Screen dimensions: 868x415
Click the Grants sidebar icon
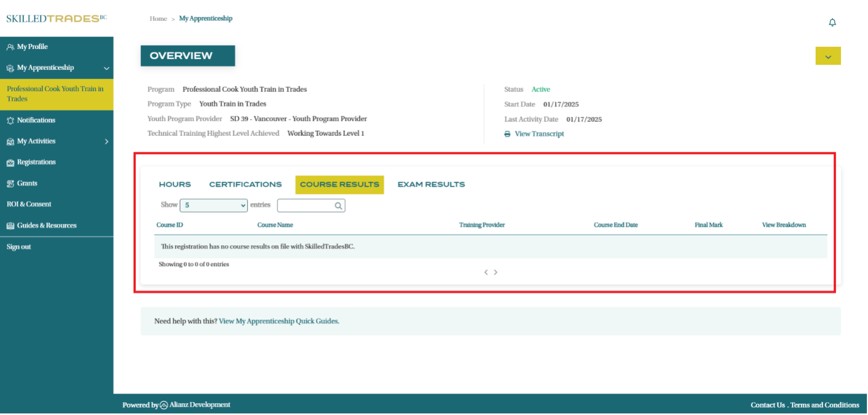tap(10, 183)
